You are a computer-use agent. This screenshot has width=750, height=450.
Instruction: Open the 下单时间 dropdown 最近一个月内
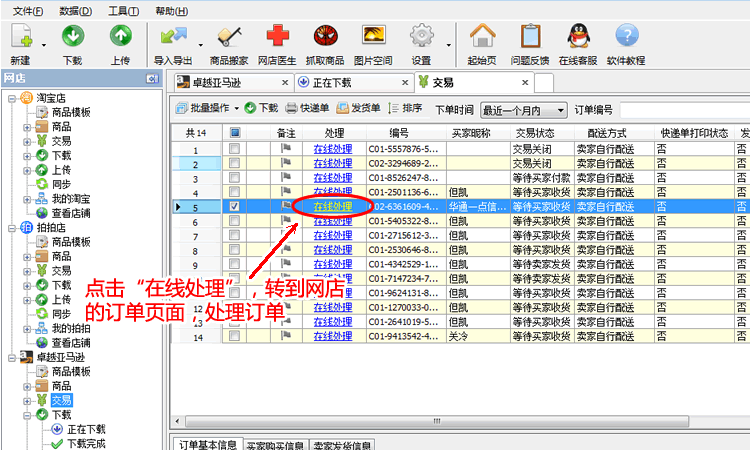click(x=523, y=110)
